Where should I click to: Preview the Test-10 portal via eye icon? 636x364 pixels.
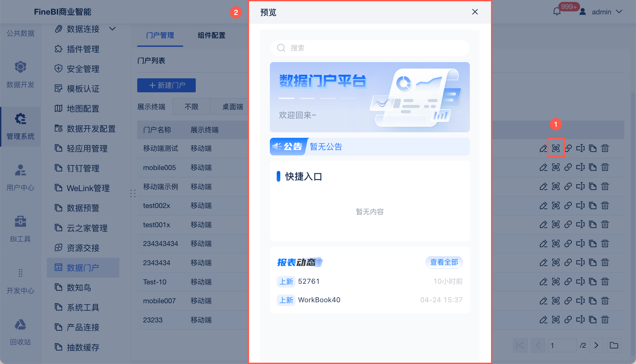[556, 282]
